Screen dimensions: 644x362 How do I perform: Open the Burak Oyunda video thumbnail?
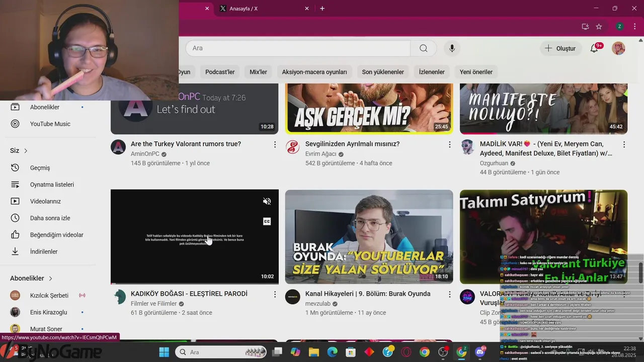click(x=369, y=237)
